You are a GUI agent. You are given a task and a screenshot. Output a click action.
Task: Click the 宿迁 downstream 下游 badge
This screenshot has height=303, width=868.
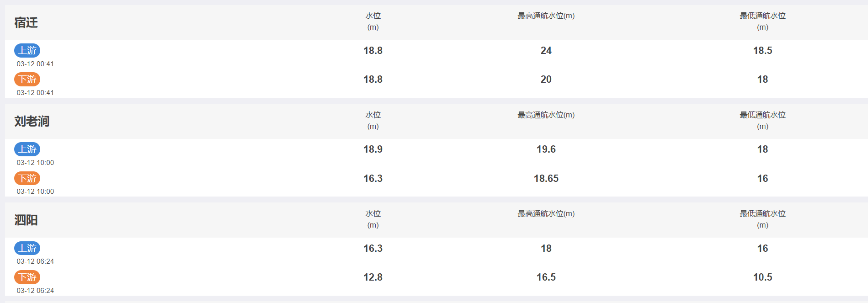[x=27, y=80]
